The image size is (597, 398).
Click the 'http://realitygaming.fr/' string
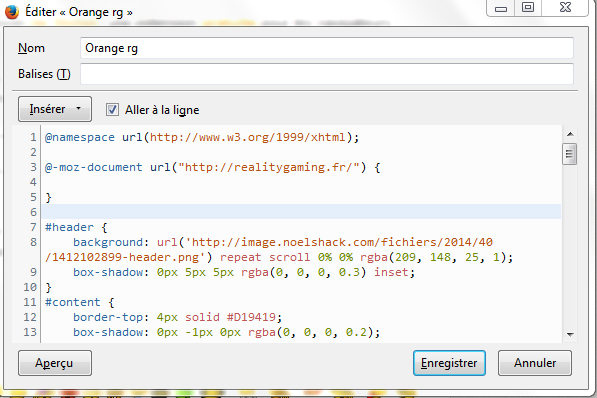coord(268,167)
